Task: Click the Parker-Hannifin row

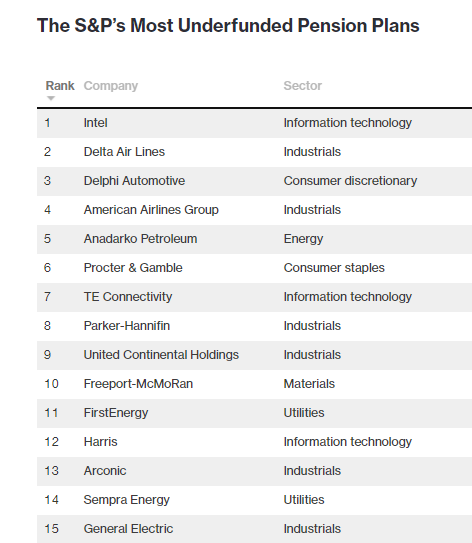Action: 255,326
